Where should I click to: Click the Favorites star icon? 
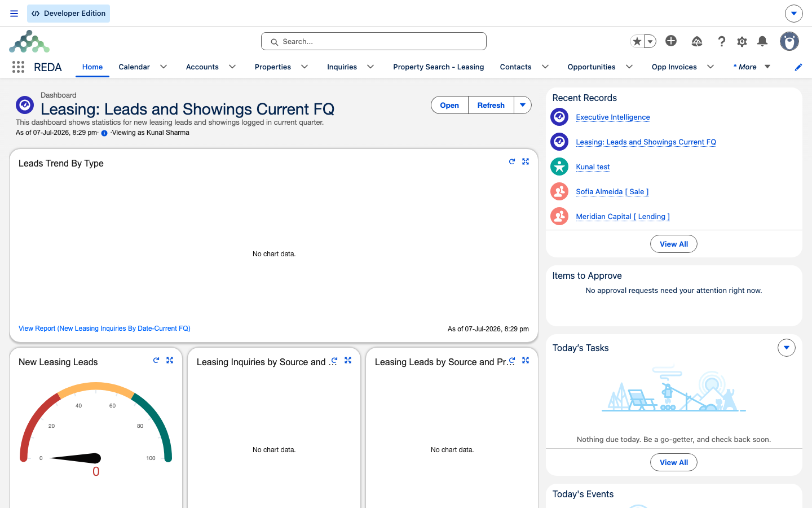pyautogui.click(x=637, y=41)
